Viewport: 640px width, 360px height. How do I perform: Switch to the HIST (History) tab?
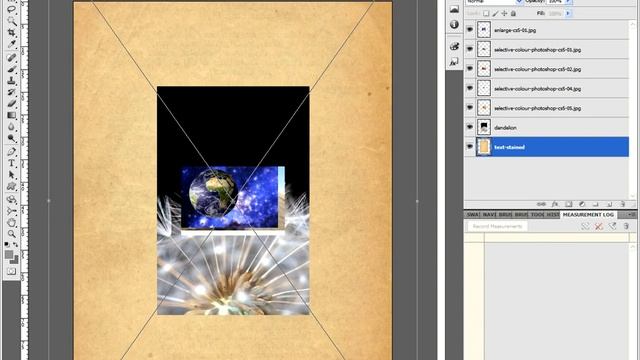(553, 215)
